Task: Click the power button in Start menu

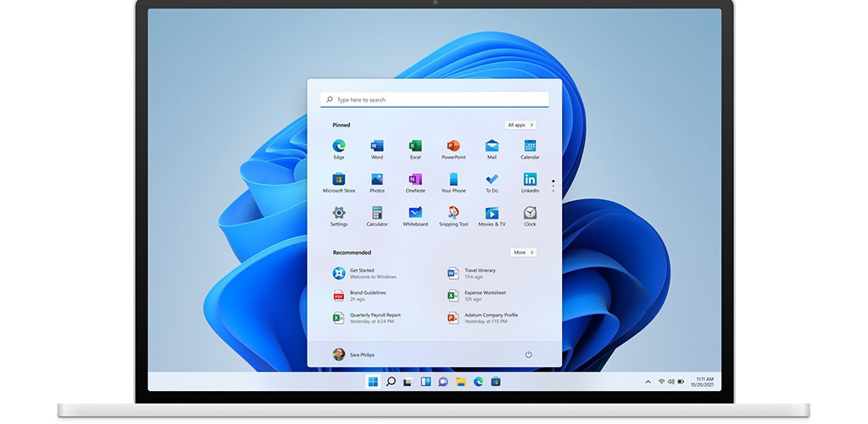Action: tap(529, 354)
